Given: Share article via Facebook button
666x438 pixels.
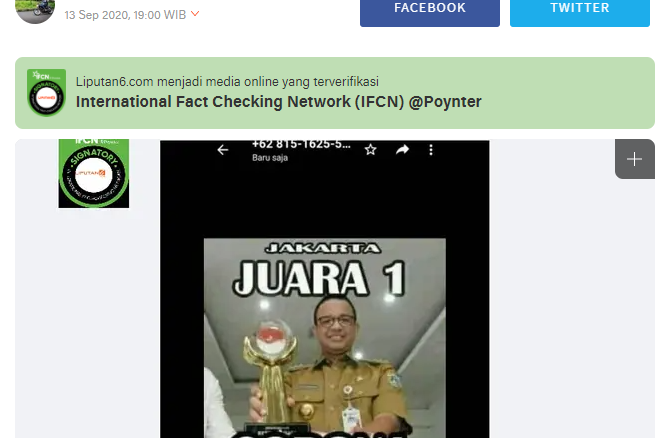Looking at the screenshot, I should [x=429, y=13].
